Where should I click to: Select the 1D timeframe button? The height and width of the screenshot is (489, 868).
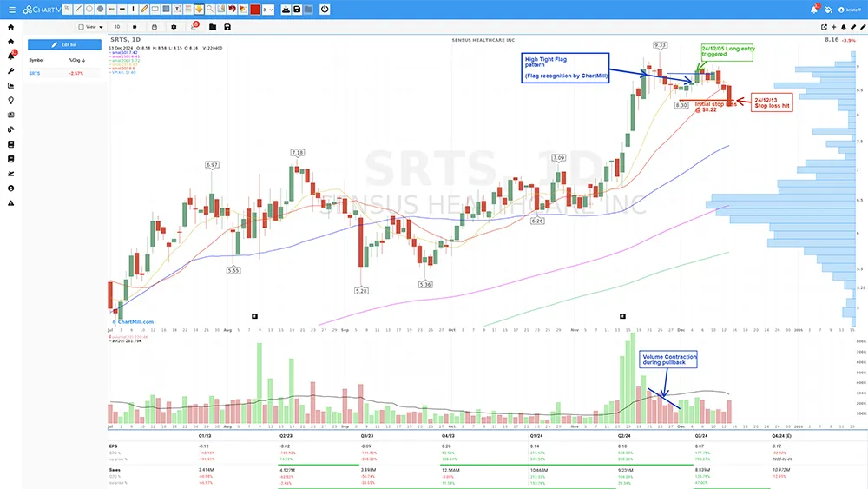117,27
